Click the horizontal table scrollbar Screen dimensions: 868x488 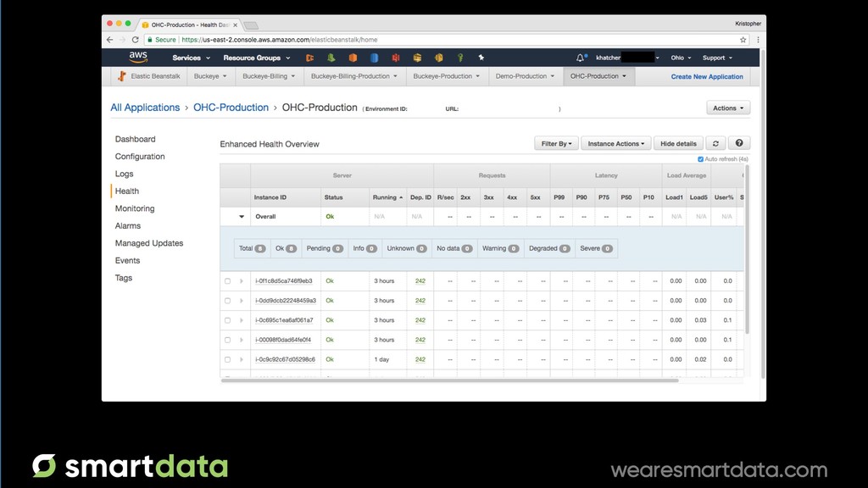coord(449,380)
